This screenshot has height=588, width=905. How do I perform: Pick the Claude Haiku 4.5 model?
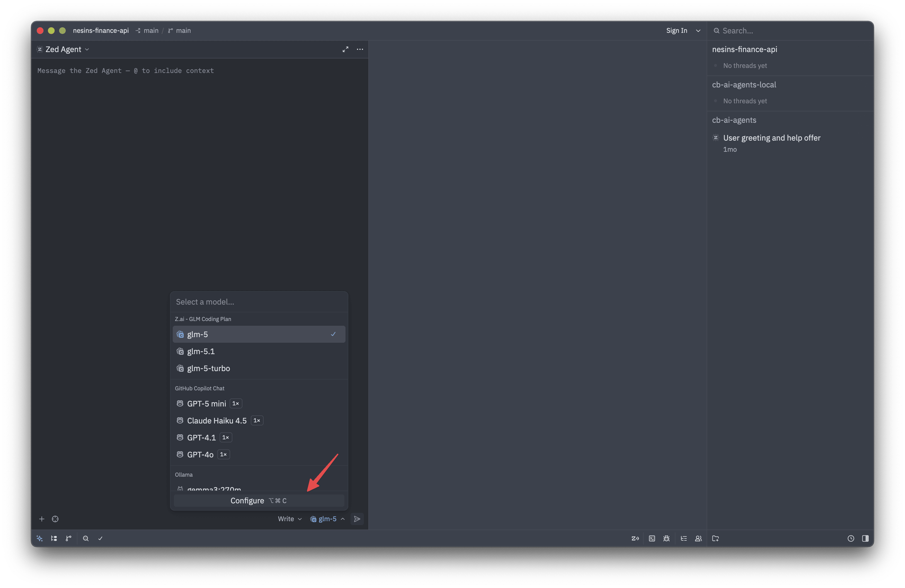click(259, 420)
